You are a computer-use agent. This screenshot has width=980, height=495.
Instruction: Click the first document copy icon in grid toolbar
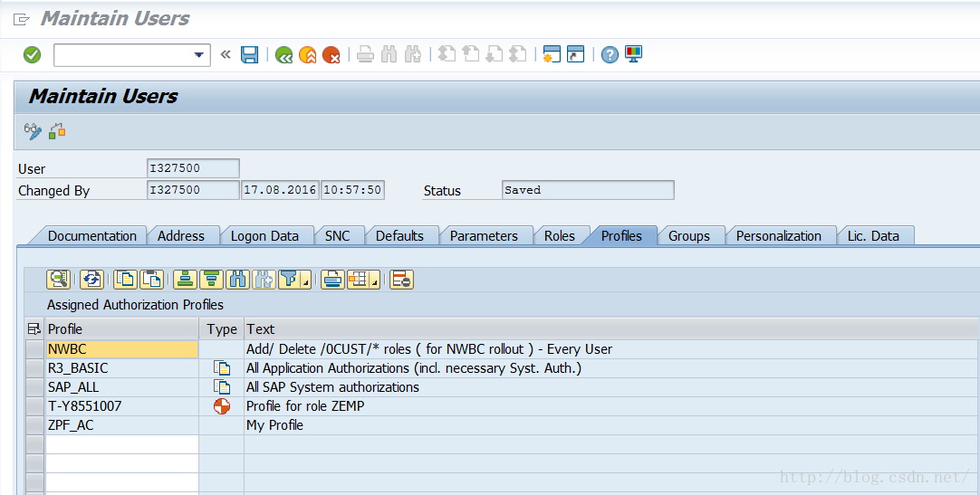126,280
